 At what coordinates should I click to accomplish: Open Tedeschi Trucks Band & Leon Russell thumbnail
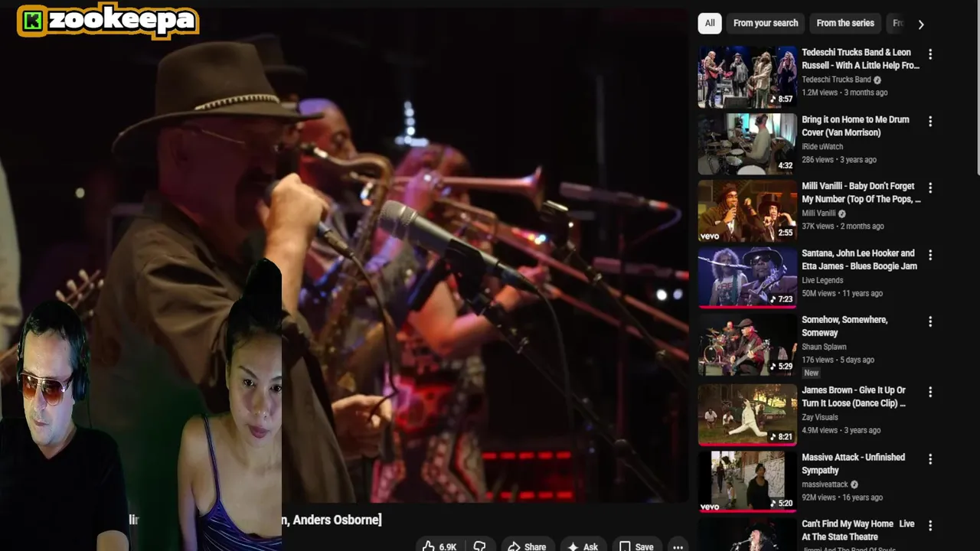[747, 77]
